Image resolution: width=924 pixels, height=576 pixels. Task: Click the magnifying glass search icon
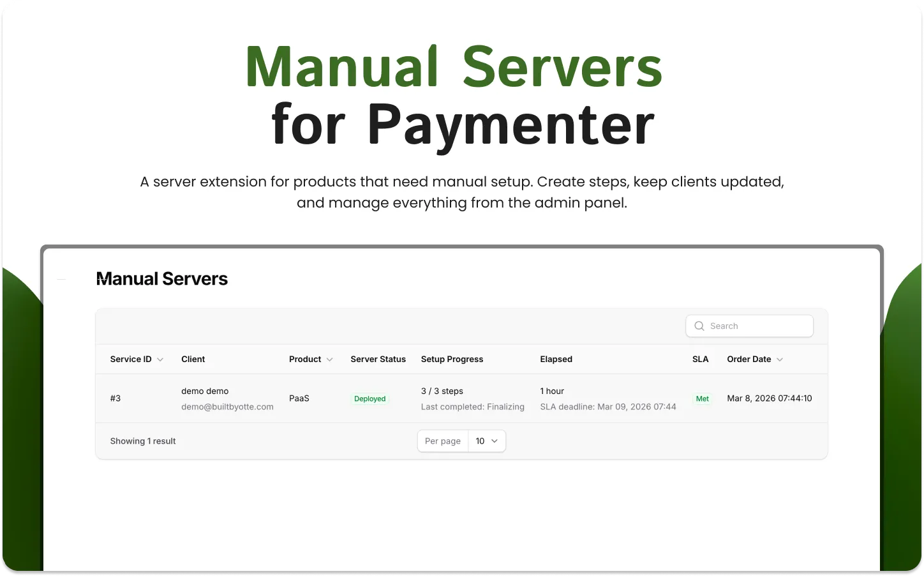coord(699,326)
